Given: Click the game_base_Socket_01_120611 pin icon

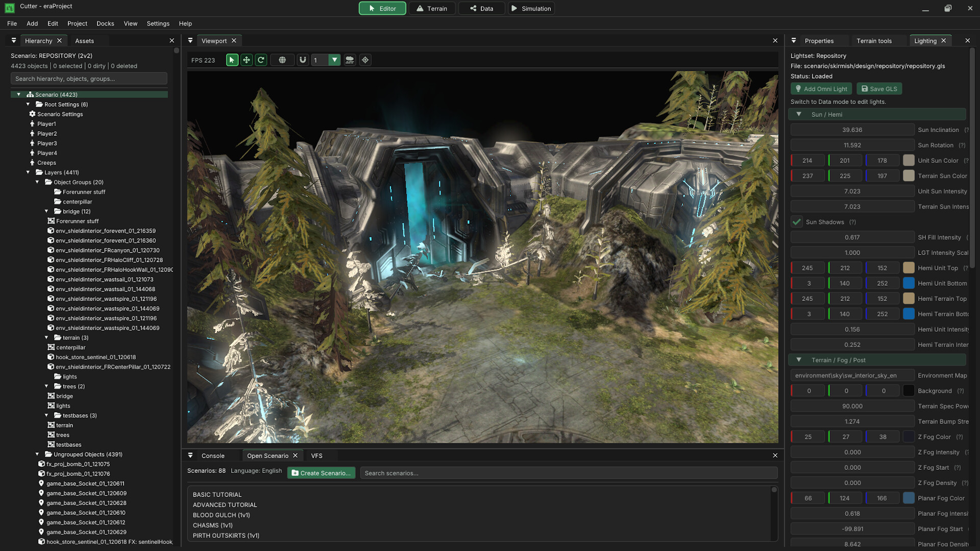Looking at the screenshot, I should (41, 483).
